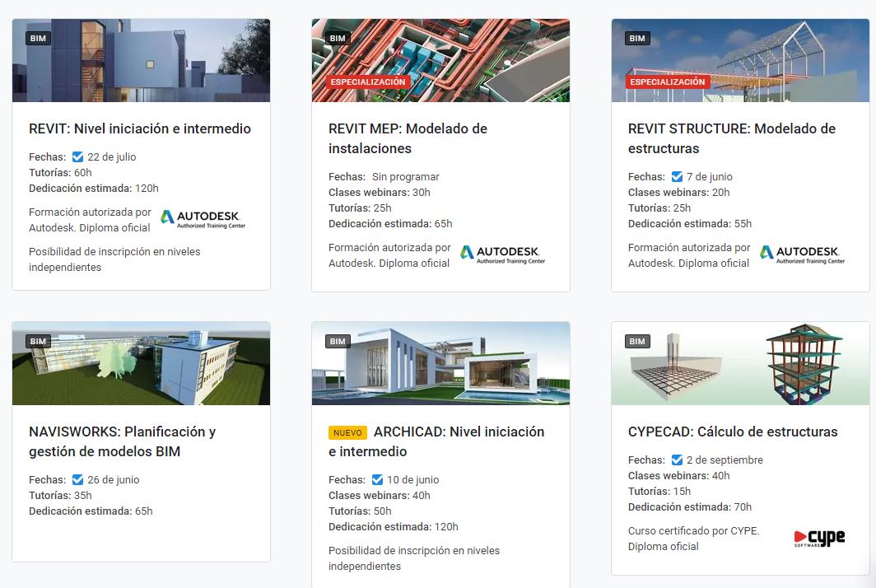The image size is (876, 588).
Task: Click Clases webinars: 30h in REVIT MEP
Action: 380,192
